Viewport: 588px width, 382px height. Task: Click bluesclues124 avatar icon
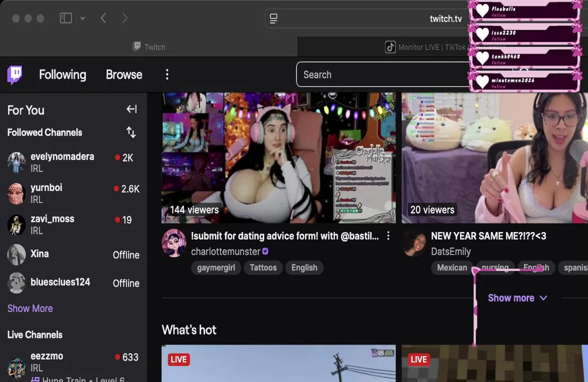coord(16,283)
